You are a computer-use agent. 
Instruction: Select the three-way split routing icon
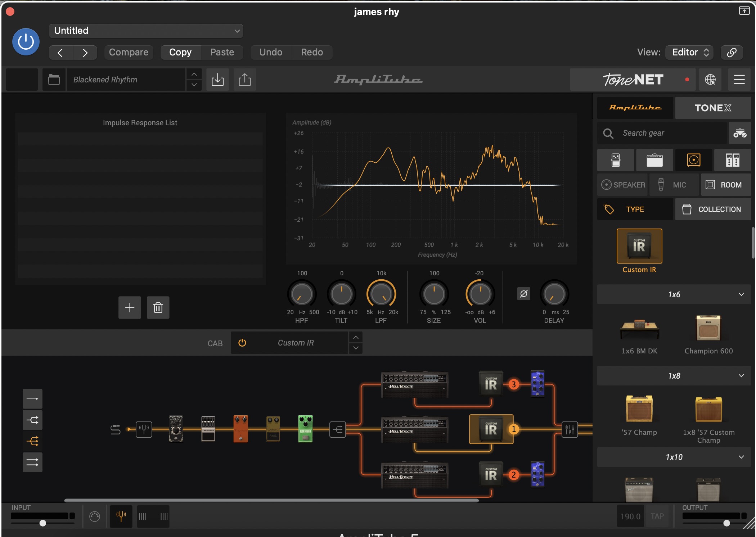(x=32, y=441)
